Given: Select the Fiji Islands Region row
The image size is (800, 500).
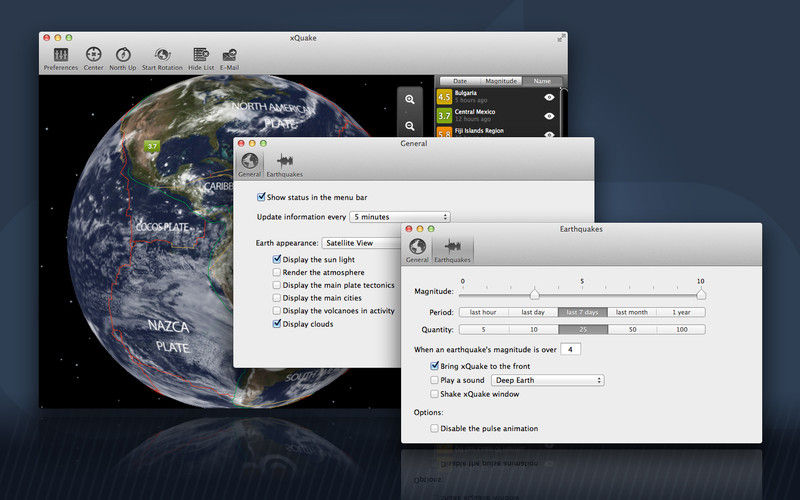Looking at the screenshot, I should (498, 132).
